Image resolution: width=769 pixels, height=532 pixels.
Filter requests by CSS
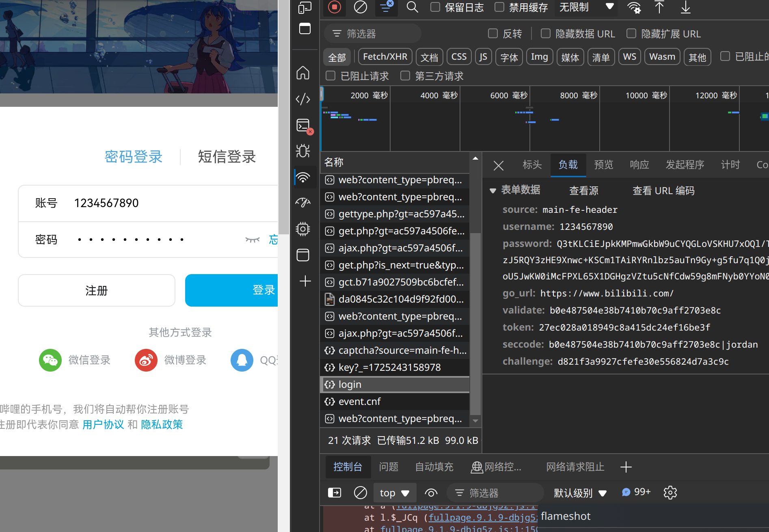[459, 57]
